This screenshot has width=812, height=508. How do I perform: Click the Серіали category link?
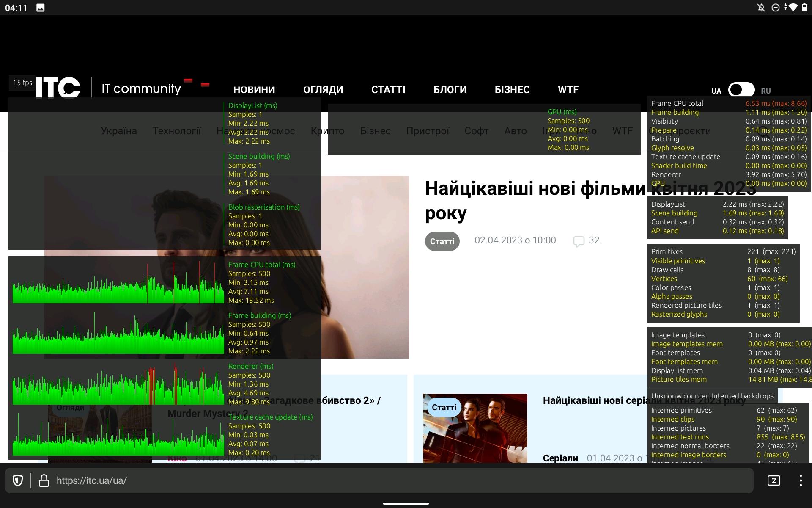[x=560, y=458]
